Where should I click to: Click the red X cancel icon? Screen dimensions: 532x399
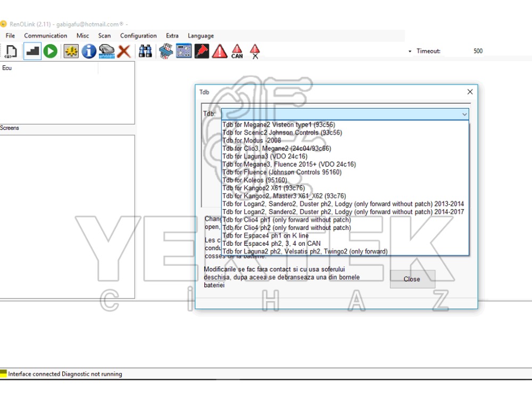tap(124, 51)
